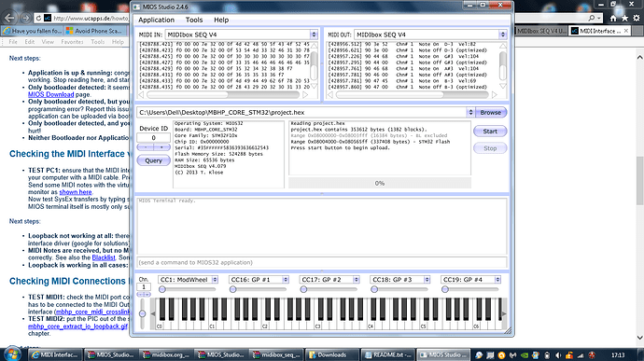Open the hex file path history dropdown
The image size is (644, 361).
[470, 112]
